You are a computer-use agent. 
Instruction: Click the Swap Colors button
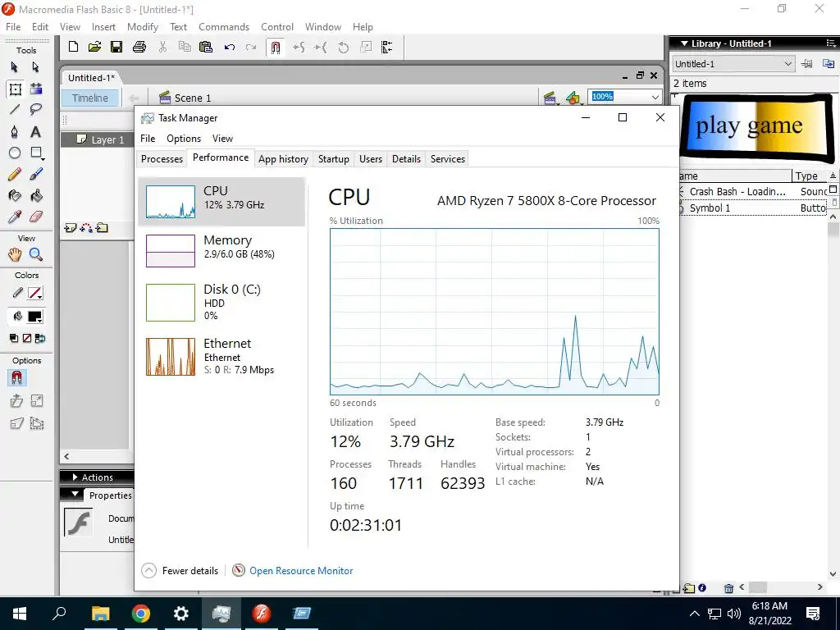coord(39,338)
